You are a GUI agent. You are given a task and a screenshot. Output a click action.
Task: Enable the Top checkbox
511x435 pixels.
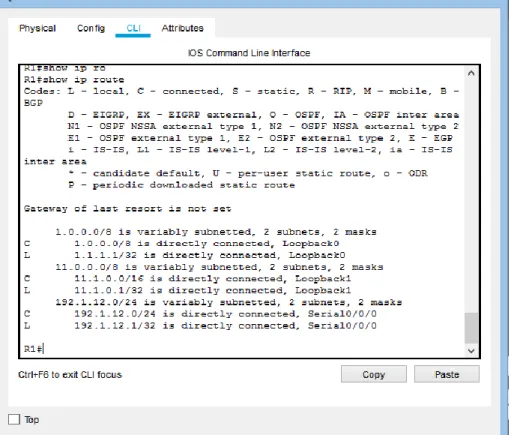coord(14,419)
